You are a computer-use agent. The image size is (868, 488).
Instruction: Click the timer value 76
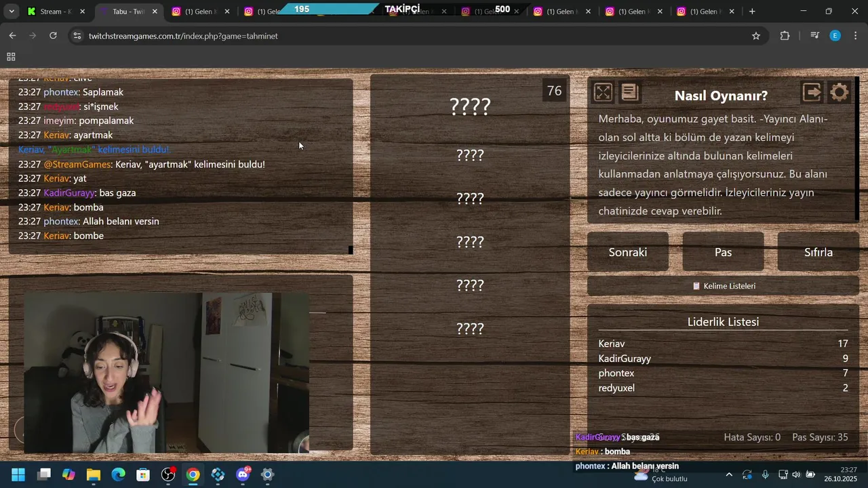point(554,91)
